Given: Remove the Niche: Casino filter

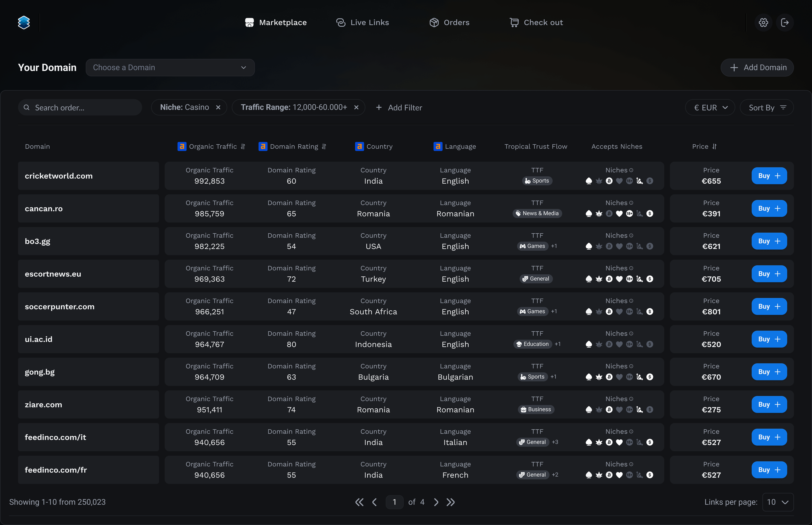Looking at the screenshot, I should point(218,107).
